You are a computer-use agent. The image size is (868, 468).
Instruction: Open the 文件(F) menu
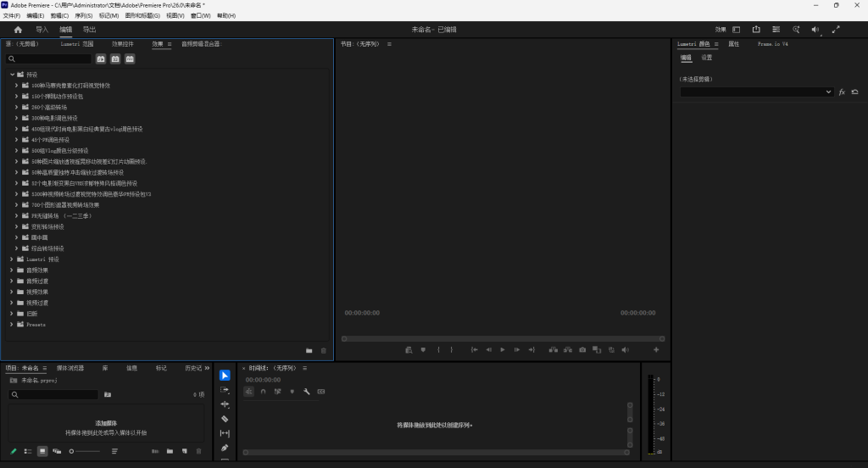[12, 15]
